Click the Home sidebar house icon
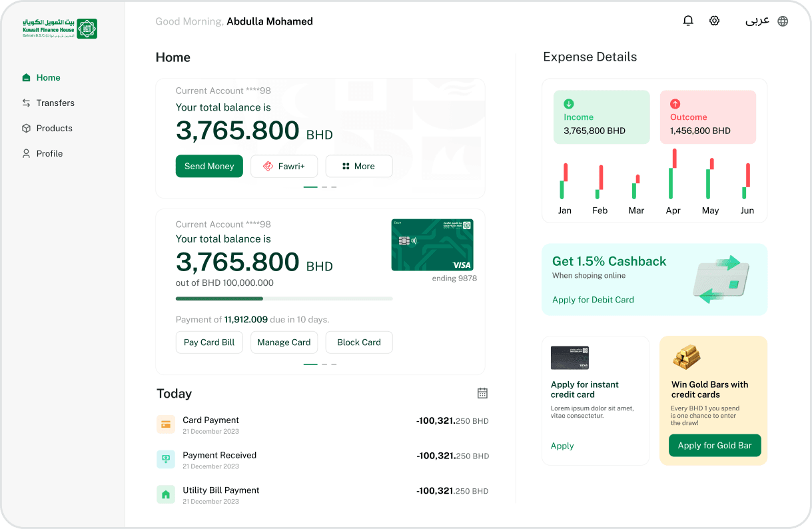Image resolution: width=812 pixels, height=529 pixels. [26, 77]
